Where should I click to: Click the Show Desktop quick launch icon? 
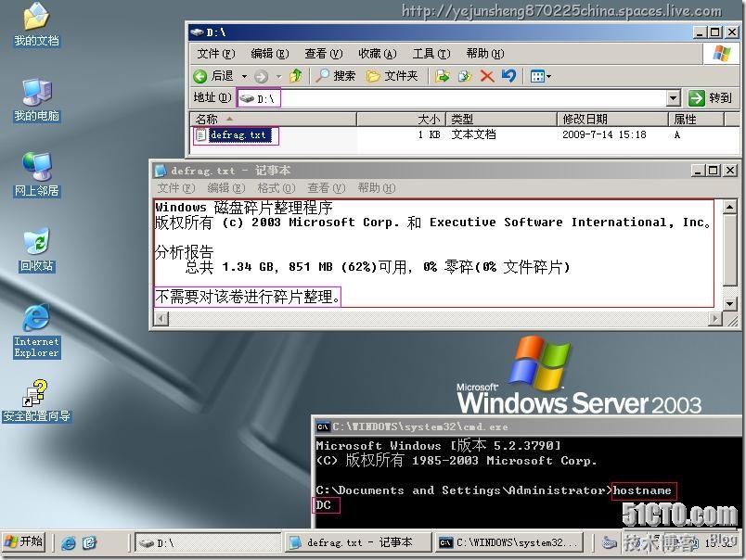tap(90, 543)
